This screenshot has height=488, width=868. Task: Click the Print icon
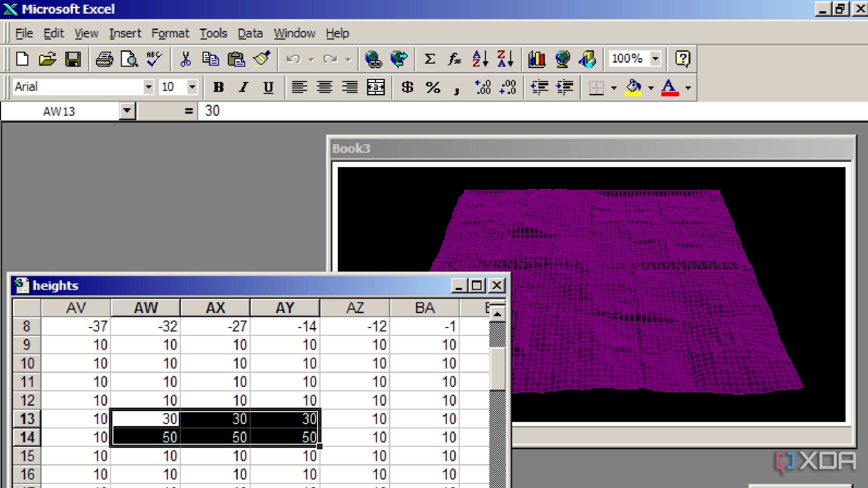point(104,59)
